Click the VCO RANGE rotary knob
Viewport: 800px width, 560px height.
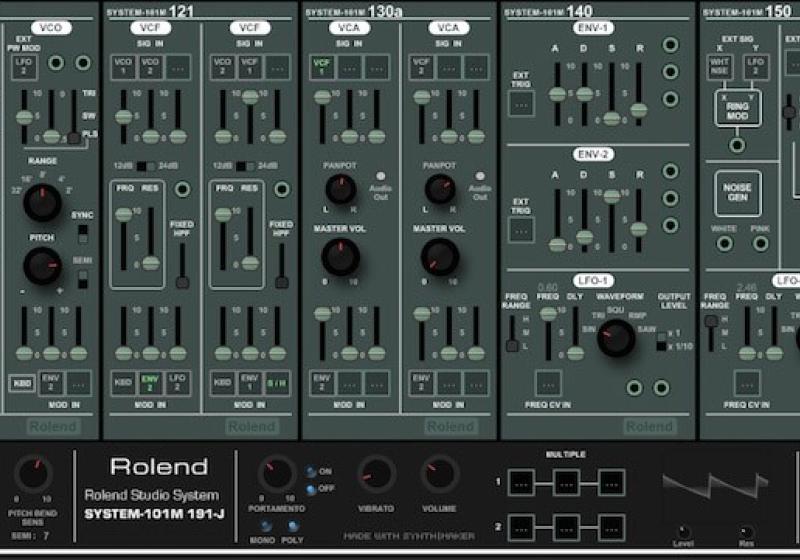42,202
